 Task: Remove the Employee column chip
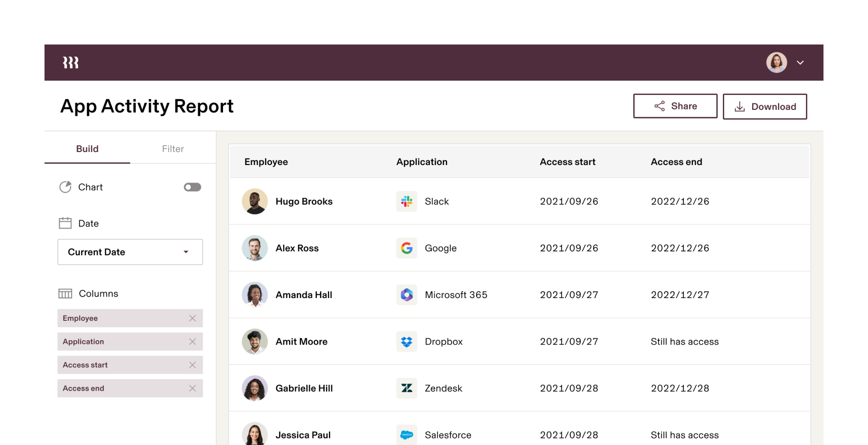coord(192,318)
